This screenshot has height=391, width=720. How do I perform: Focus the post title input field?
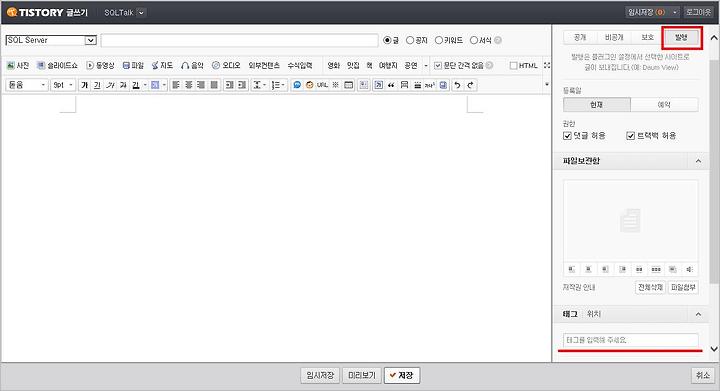click(239, 40)
